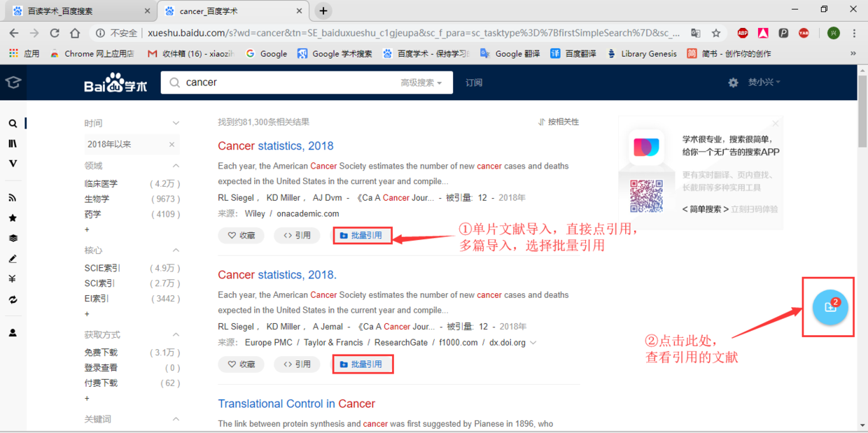
Task: Open a new browser tab
Action: pyautogui.click(x=323, y=10)
